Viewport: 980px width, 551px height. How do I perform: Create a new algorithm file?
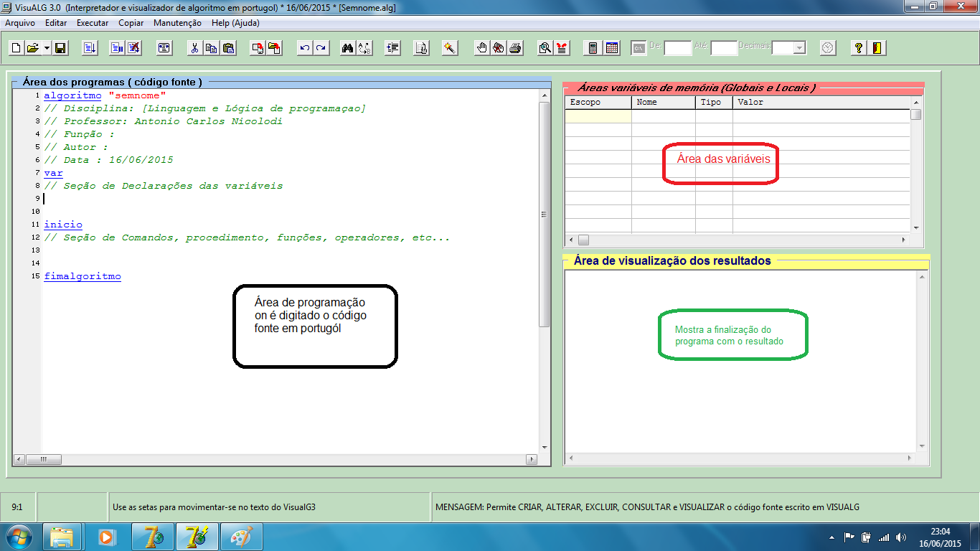coord(15,48)
